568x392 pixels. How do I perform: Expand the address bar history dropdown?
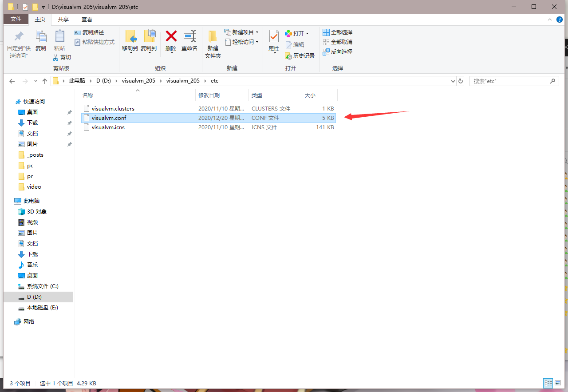tap(453, 81)
